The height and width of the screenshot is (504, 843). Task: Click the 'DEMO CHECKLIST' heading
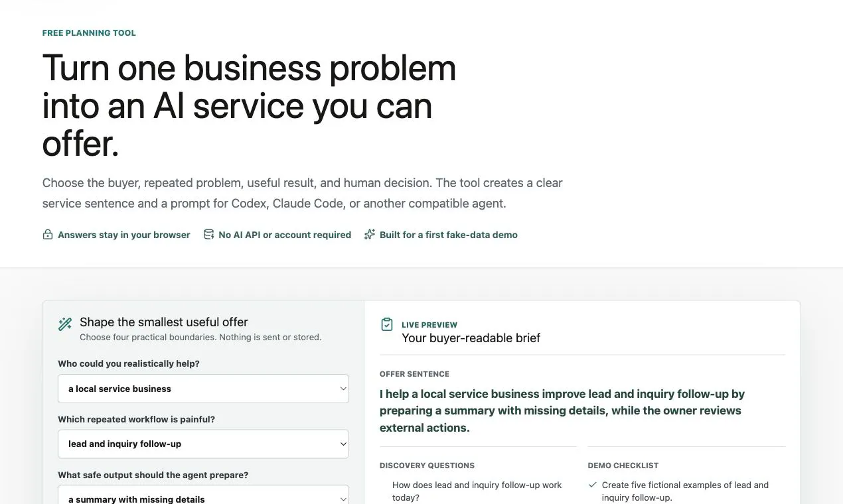[623, 466]
